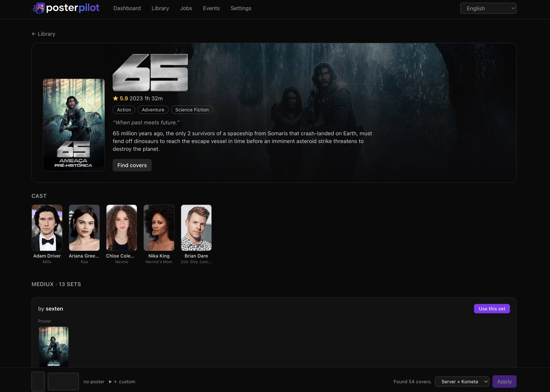Open the Events page
The image size is (550, 392).
211,8
